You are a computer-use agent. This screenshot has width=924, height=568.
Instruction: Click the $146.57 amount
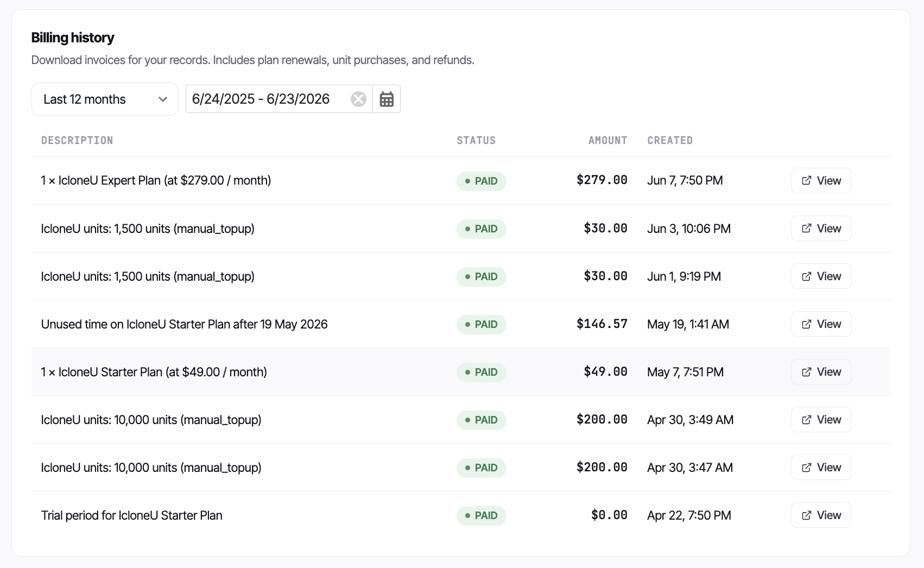point(602,324)
